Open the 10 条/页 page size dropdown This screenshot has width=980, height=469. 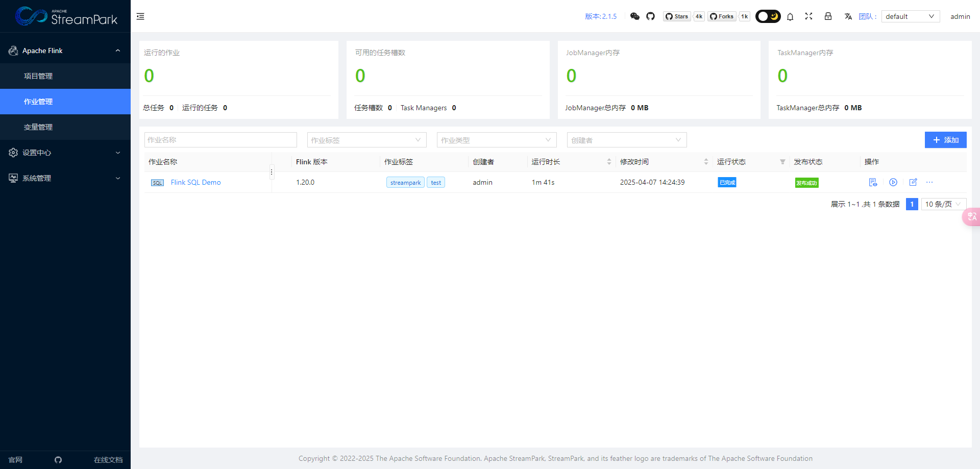(944, 204)
